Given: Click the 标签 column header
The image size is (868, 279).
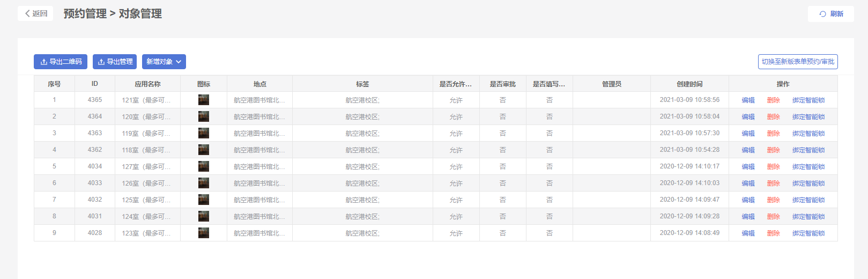Looking at the screenshot, I should pos(362,84).
